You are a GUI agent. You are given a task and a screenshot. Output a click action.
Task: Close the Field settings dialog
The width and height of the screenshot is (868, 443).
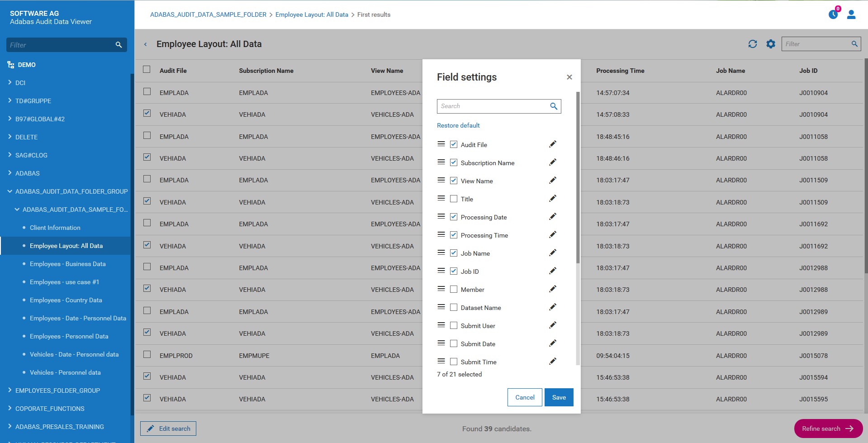(x=569, y=77)
